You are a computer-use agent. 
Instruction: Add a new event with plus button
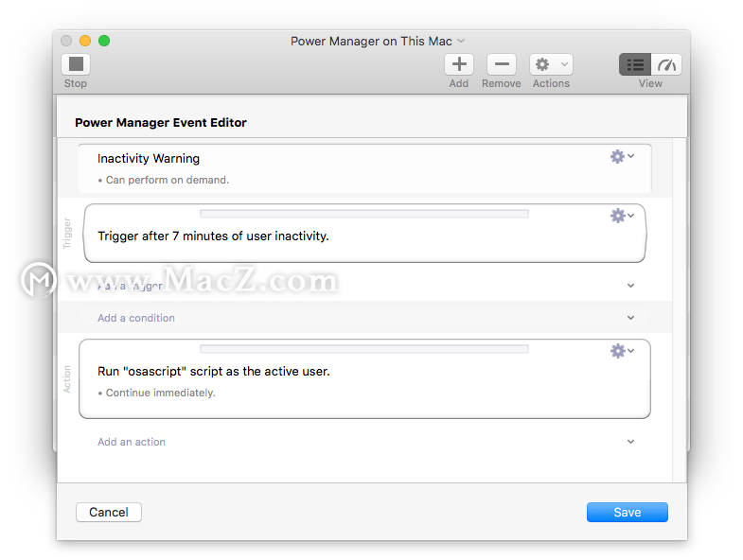coord(459,64)
